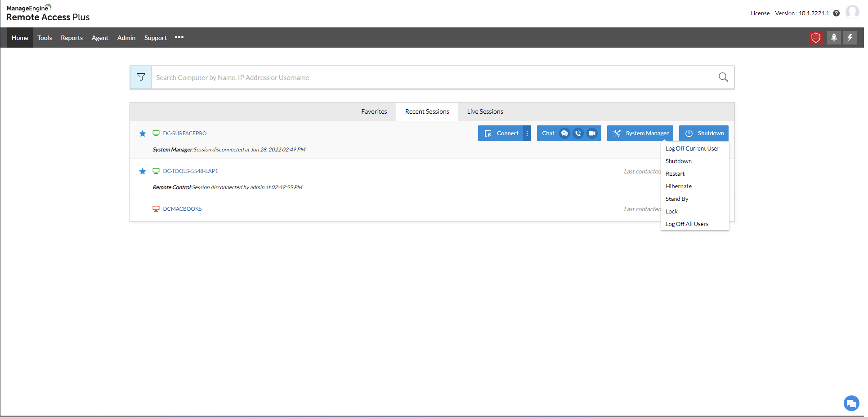Screen dimensions: 868x417
Task: Start a voice call from the Chat button
Action: pyautogui.click(x=578, y=133)
